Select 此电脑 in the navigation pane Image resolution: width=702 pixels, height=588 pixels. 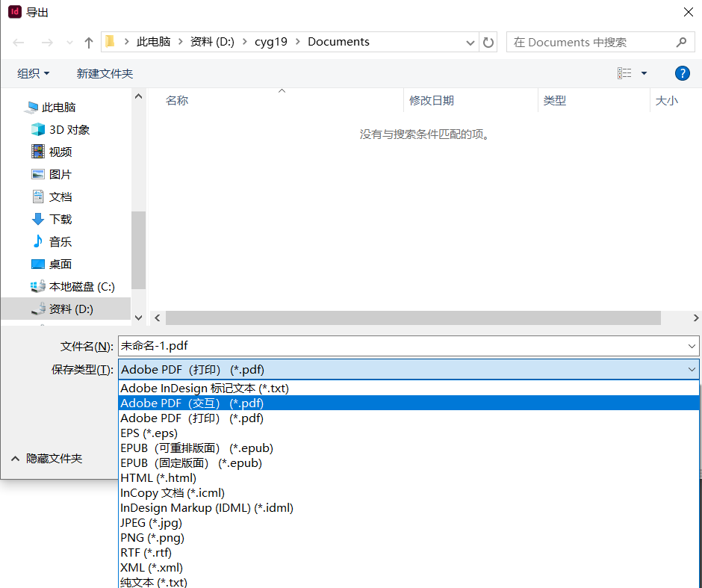click(x=58, y=108)
